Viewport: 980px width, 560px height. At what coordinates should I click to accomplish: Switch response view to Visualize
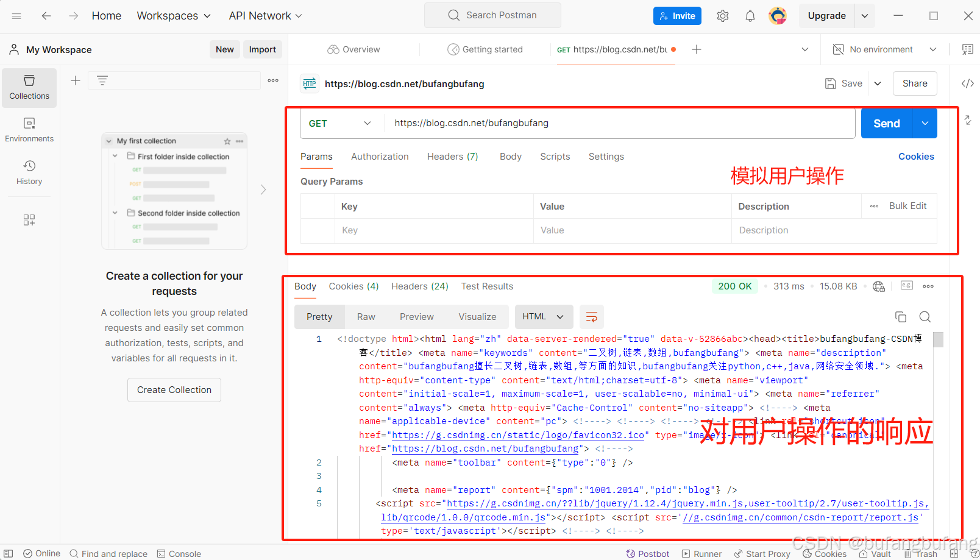coord(477,317)
